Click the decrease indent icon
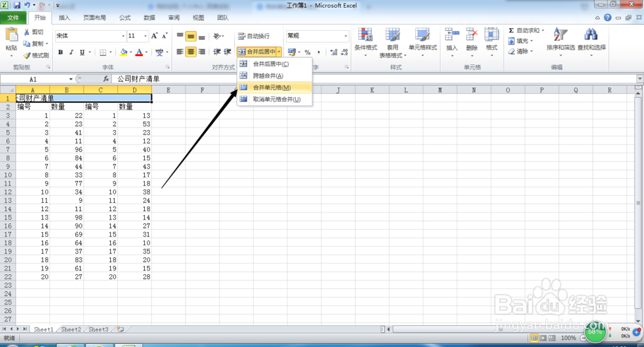The width and height of the screenshot is (644, 347). click(x=217, y=52)
